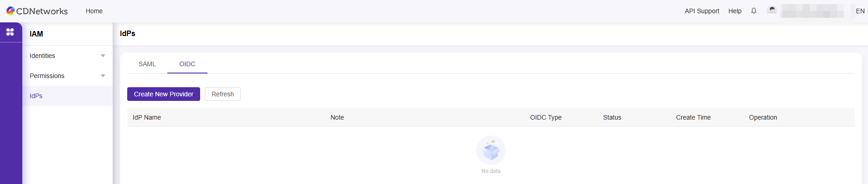Screen dimensions: 868x184
Task: Expand the Permissions menu arrow
Action: (x=103, y=76)
